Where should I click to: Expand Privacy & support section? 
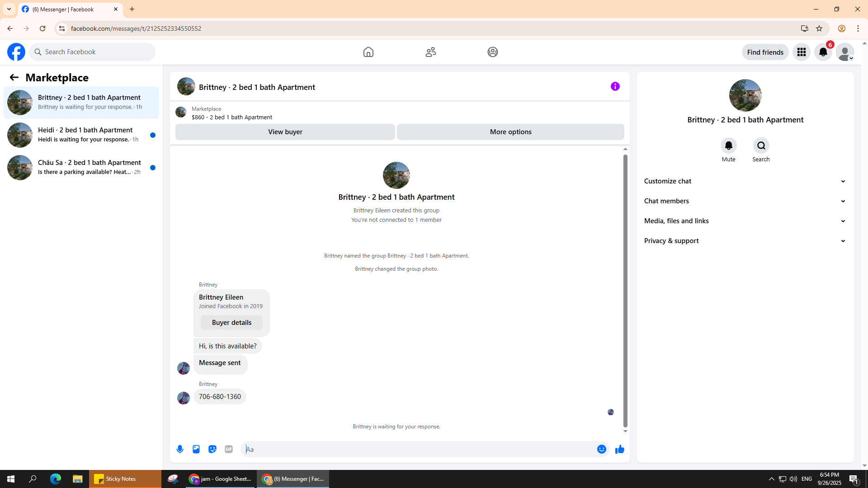click(x=745, y=241)
